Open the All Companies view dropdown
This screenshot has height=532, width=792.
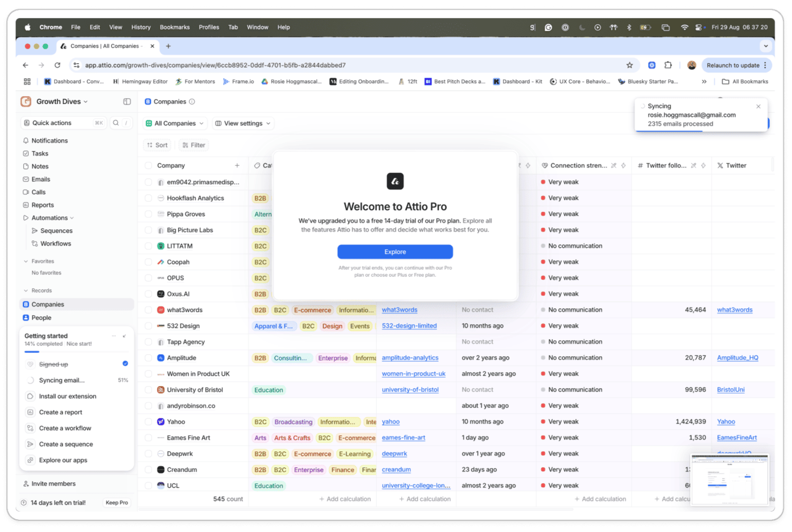(x=175, y=123)
